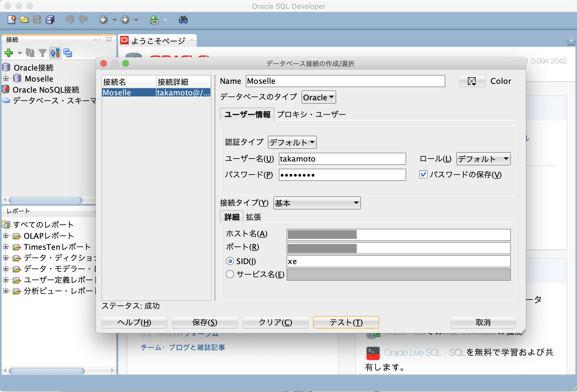Viewport: 577px width, 392px height.
Task: Select the SID radio button
Action: tap(230, 261)
